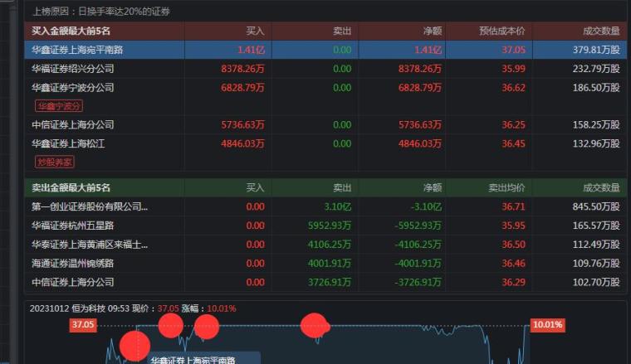This screenshot has height=364, width=631.
Task: Click the 36.45 estimated cost value
Action: click(513, 143)
